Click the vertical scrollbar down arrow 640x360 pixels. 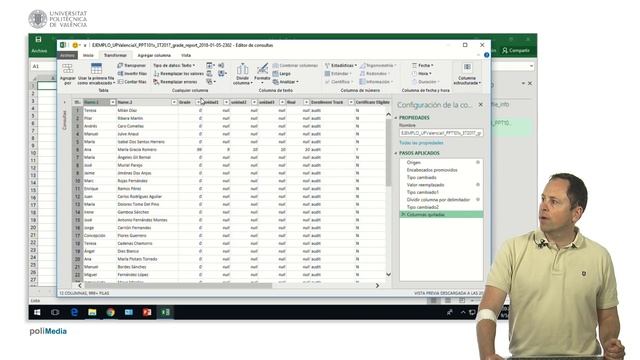(388, 275)
